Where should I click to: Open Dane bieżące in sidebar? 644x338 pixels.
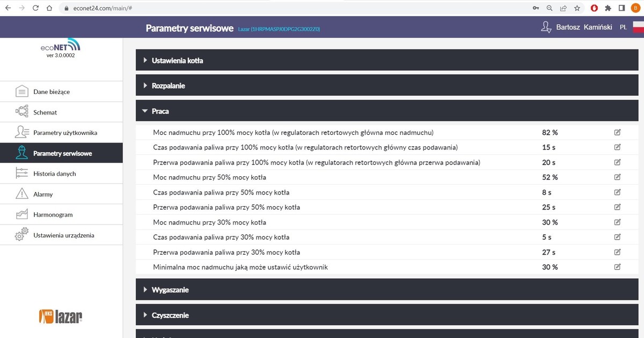(52, 92)
